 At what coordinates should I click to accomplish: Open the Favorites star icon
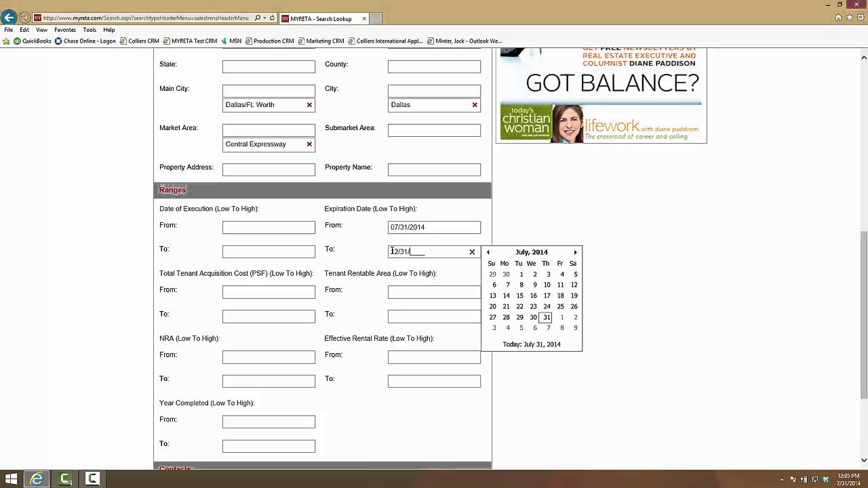tap(850, 18)
